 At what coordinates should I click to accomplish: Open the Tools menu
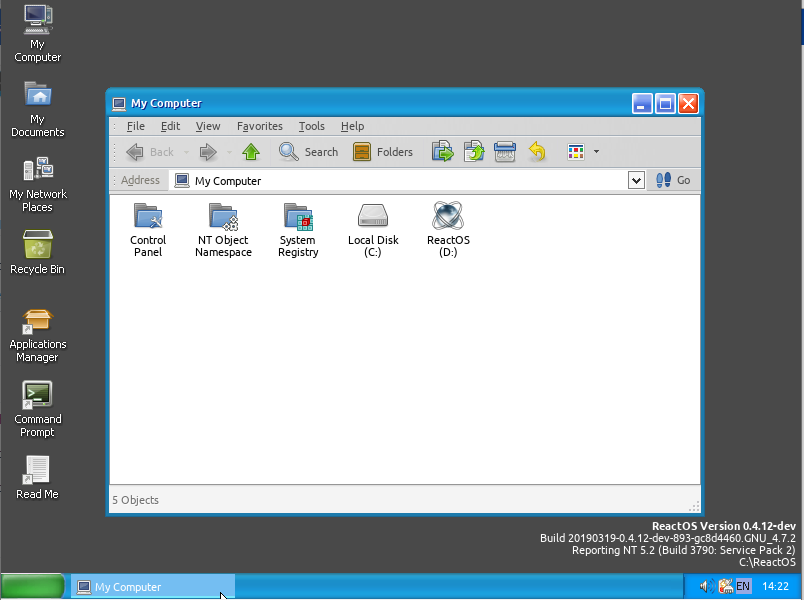(x=312, y=126)
